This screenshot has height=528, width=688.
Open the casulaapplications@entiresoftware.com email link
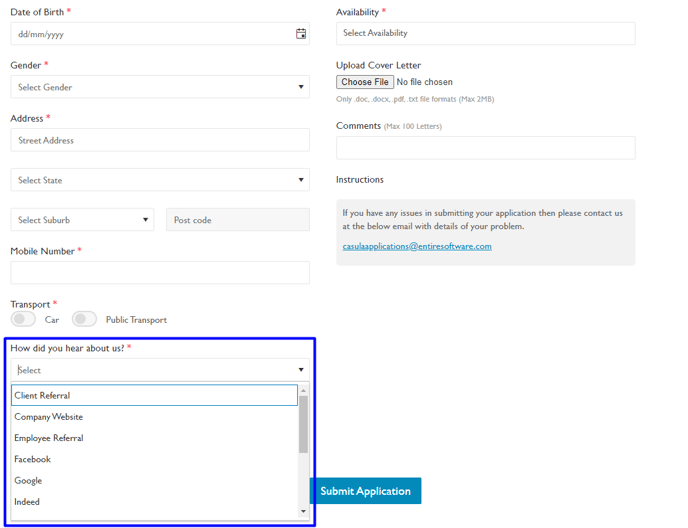pyautogui.click(x=417, y=246)
